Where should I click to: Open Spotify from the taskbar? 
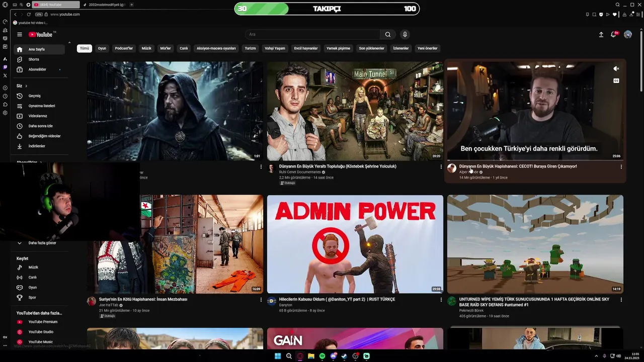(x=322, y=356)
